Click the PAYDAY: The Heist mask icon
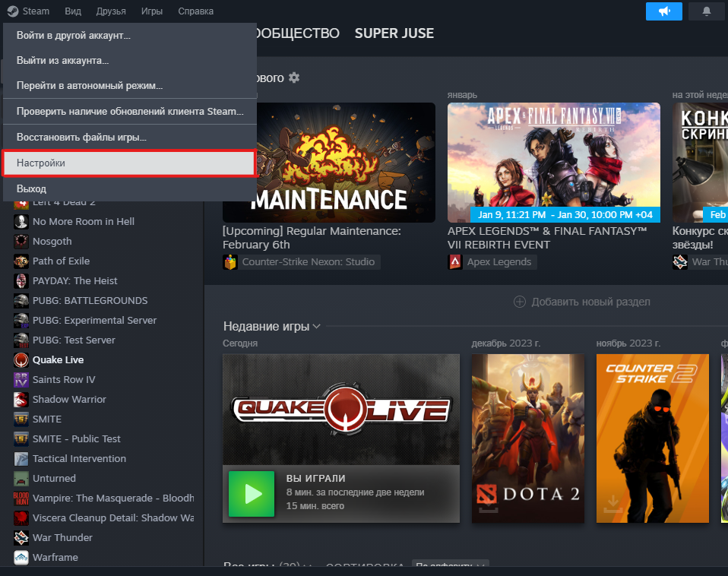The height and width of the screenshot is (576, 728). [21, 281]
